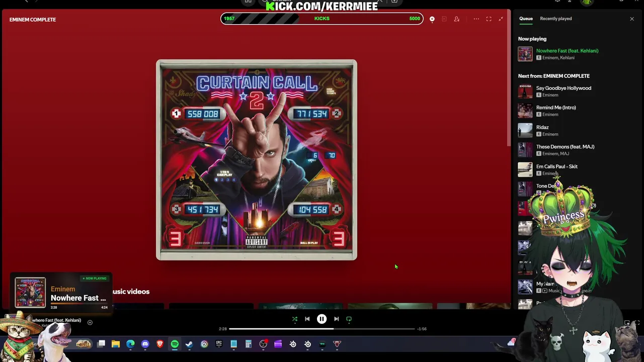Toggle shuffle in the player controls
The height and width of the screenshot is (362, 644).
[295, 319]
